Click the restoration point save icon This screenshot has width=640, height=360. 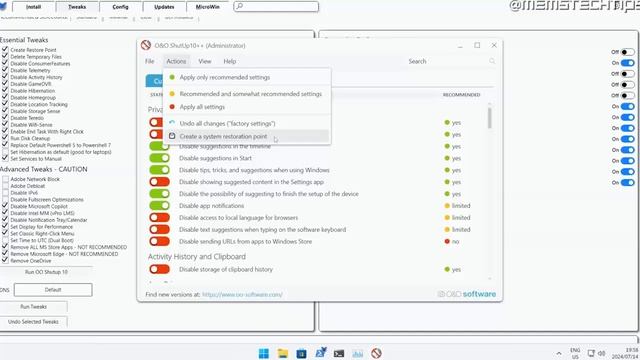(172, 136)
